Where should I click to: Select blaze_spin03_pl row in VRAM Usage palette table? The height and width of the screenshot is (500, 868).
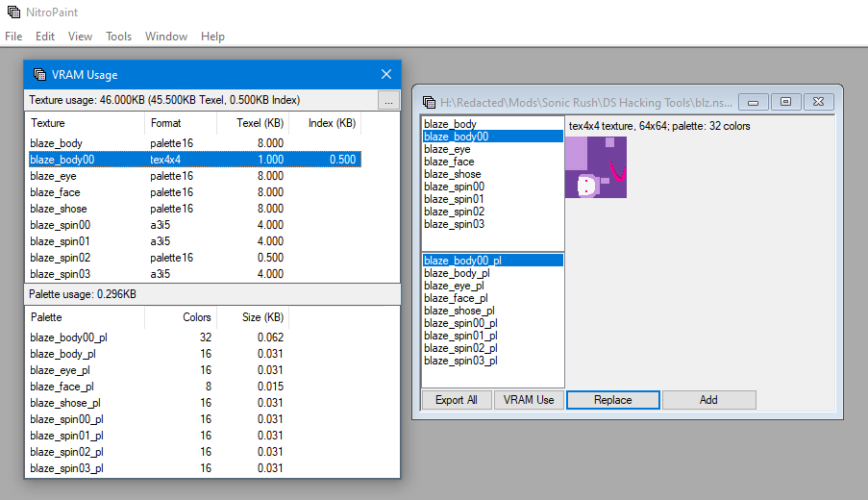pos(159,468)
